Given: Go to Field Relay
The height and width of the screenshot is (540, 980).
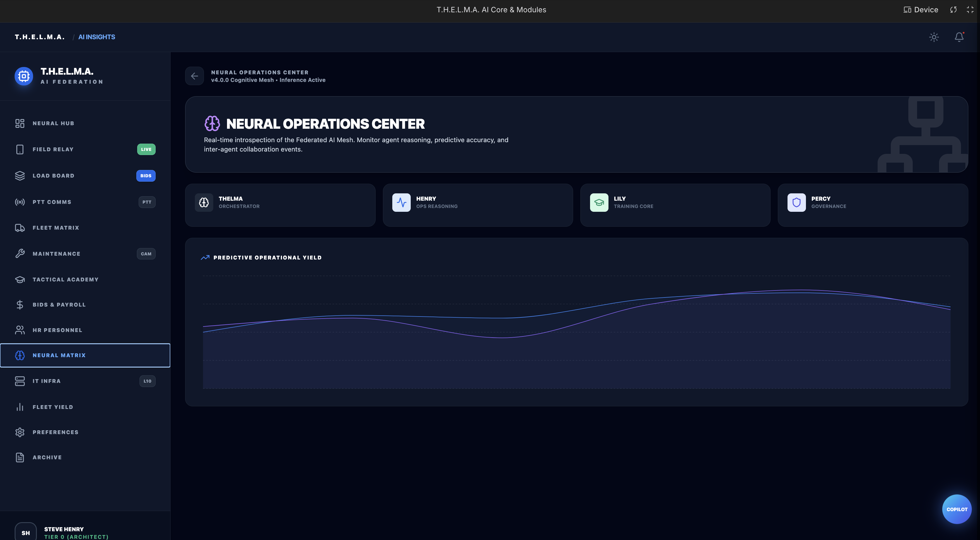Looking at the screenshot, I should pyautogui.click(x=53, y=149).
